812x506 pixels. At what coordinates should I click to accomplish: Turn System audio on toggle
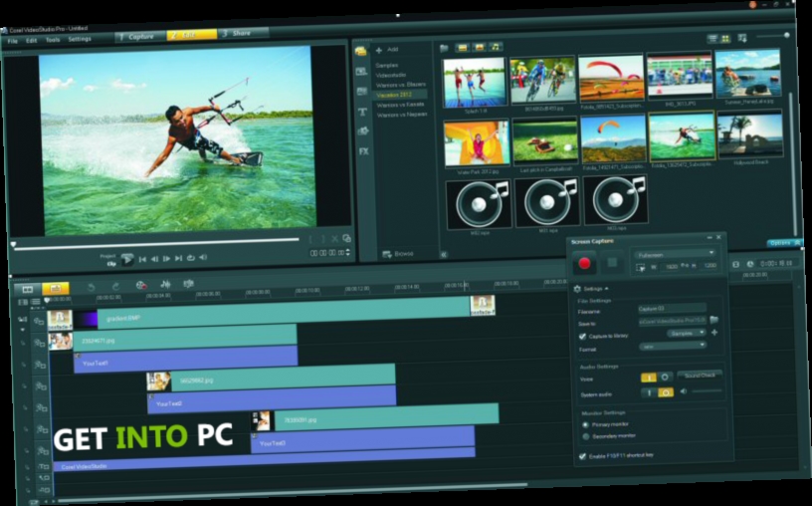(649, 393)
